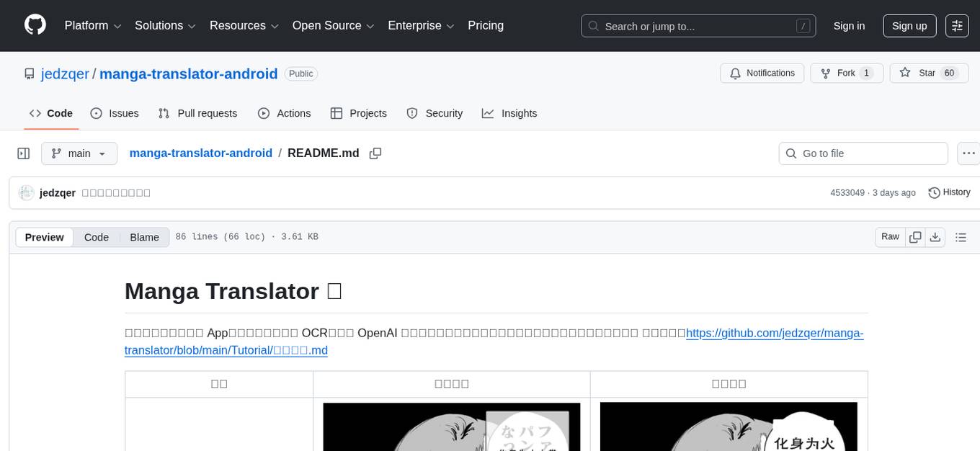
Task: Click the GitHub logo icon
Action: [35, 25]
